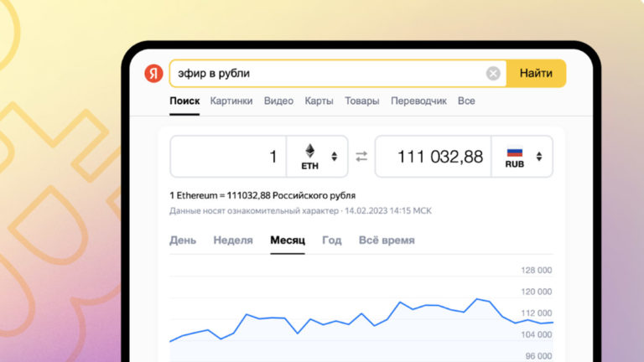Select the Товары tab

click(x=362, y=101)
